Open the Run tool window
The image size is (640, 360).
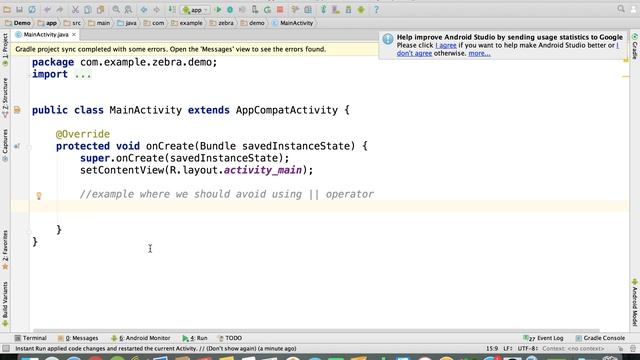point(195,338)
